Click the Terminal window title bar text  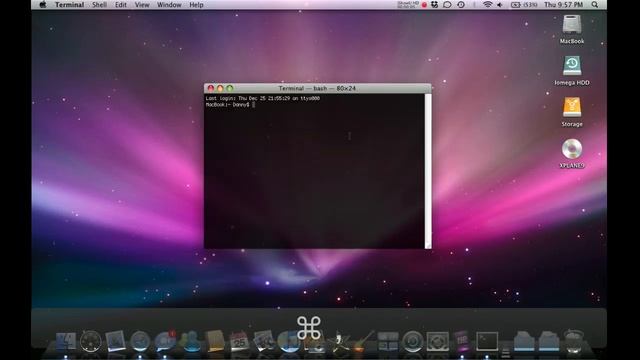coord(317,88)
